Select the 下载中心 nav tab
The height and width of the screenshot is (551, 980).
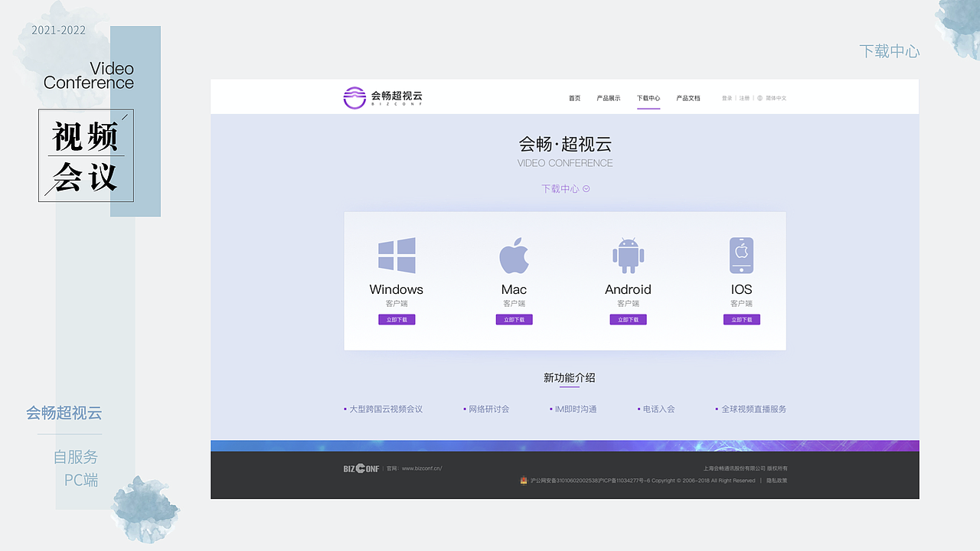648,98
